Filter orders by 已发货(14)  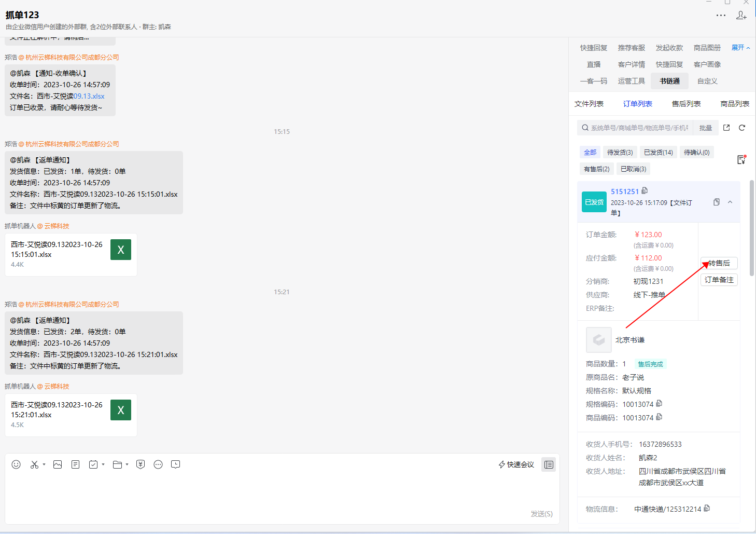(659, 152)
